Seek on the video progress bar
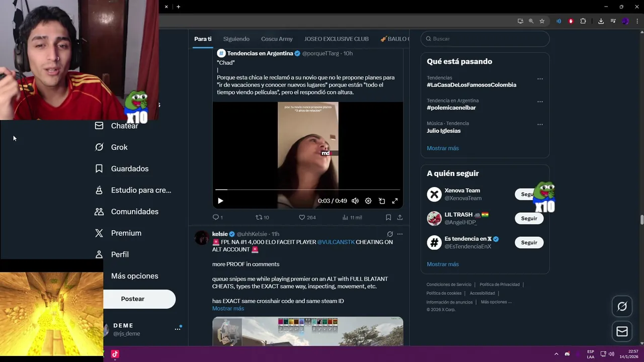 point(307,190)
